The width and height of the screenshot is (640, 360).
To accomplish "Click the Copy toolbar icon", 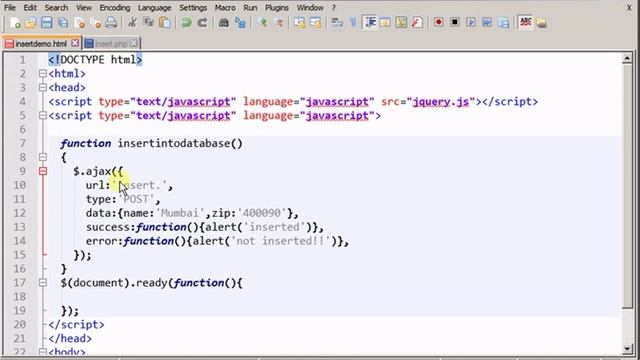I will pos(149,23).
